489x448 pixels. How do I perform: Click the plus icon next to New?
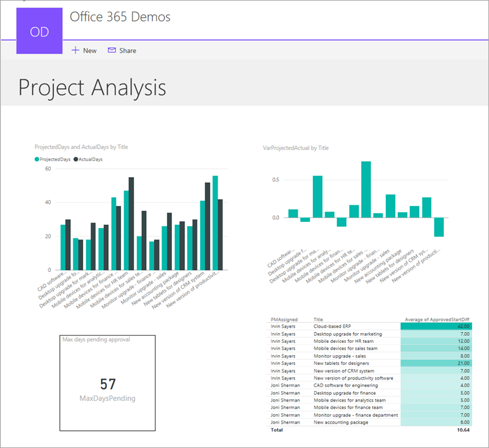75,50
